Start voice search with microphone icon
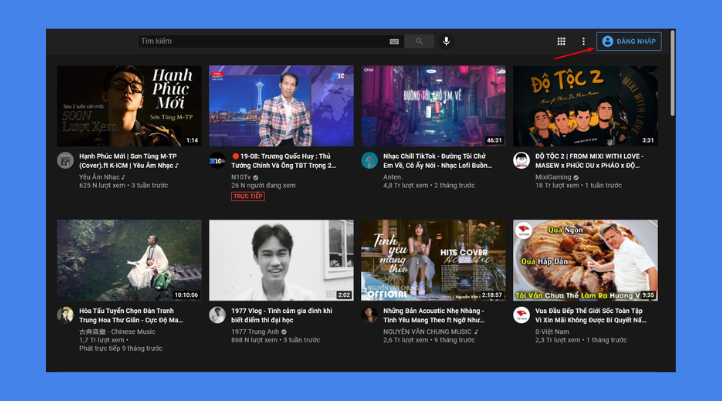The height and width of the screenshot is (401, 722). tap(446, 41)
